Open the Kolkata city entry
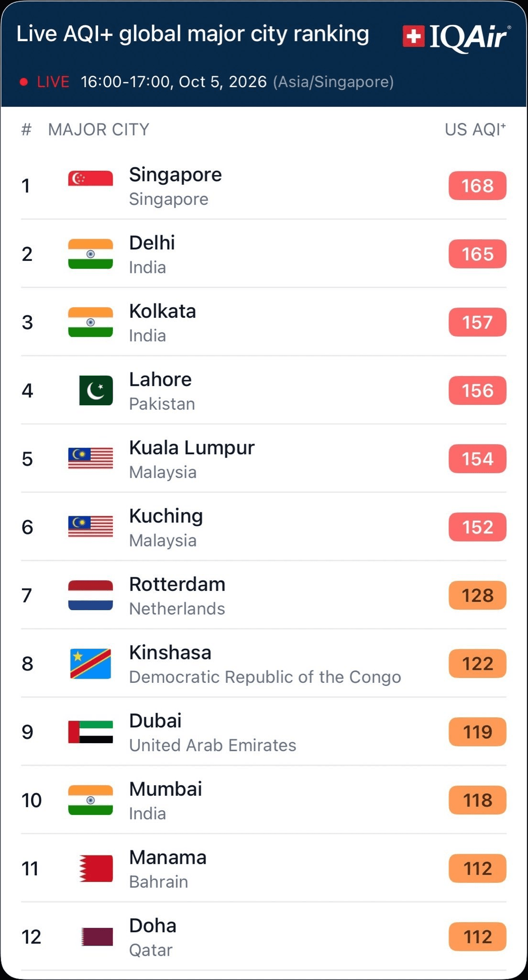The image size is (528, 980). pyautogui.click(x=264, y=322)
